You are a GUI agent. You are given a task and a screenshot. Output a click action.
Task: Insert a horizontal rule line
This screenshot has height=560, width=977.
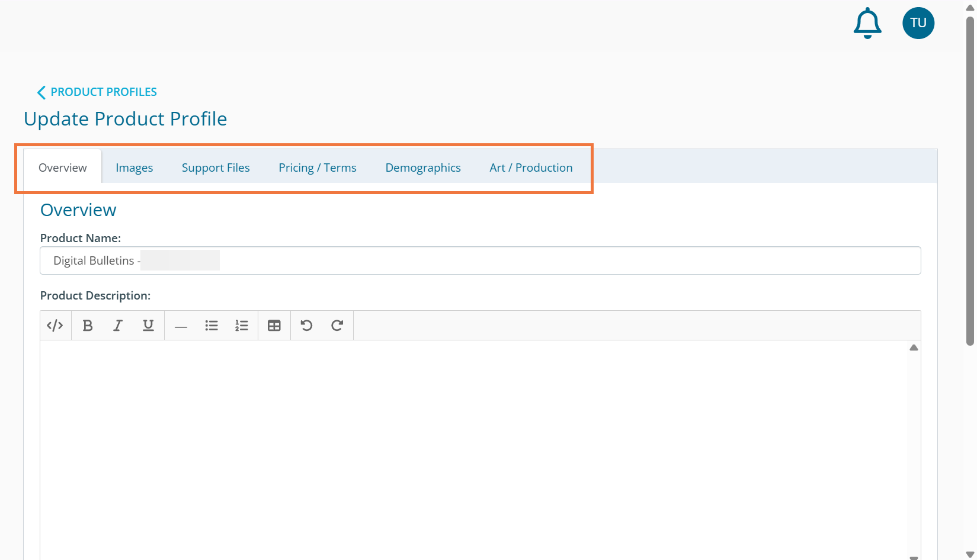click(x=181, y=326)
